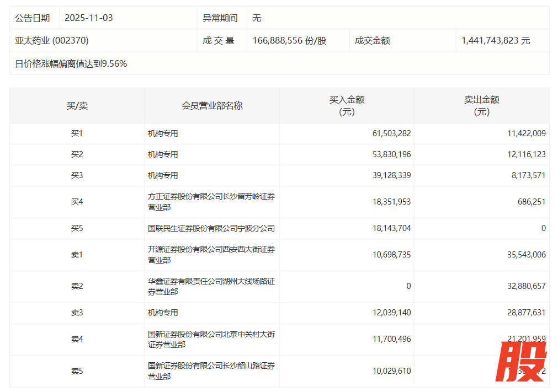Click the 买入金额 (元) column header

pos(347,105)
